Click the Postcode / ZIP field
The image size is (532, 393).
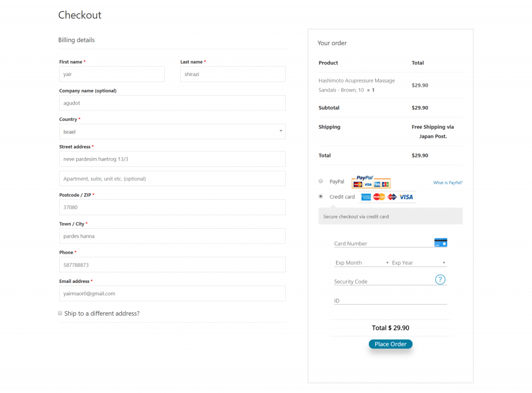pyautogui.click(x=172, y=207)
